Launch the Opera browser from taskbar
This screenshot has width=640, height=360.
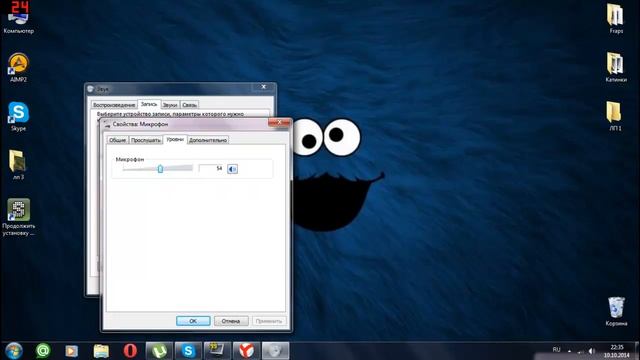[x=130, y=351]
